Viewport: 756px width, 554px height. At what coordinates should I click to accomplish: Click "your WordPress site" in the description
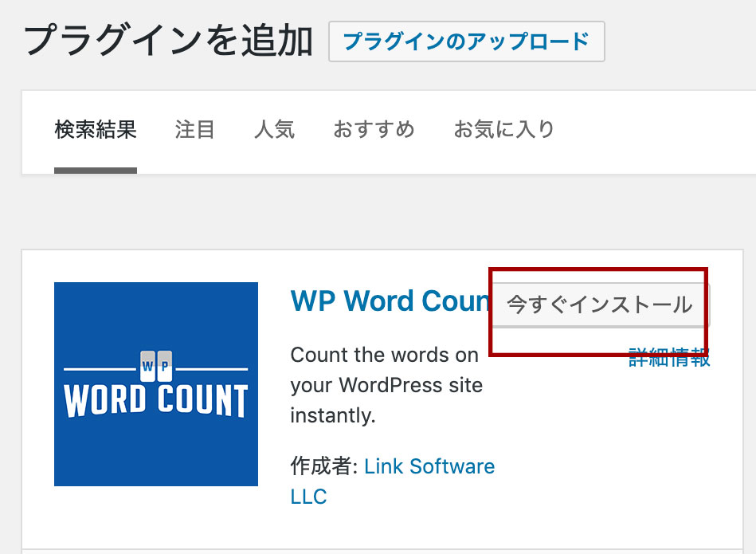[x=386, y=385]
